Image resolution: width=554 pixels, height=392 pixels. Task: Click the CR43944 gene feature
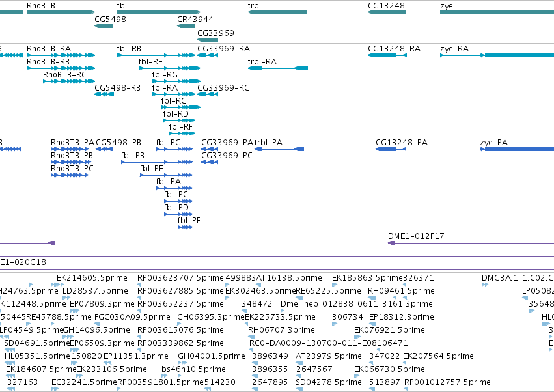(186, 26)
